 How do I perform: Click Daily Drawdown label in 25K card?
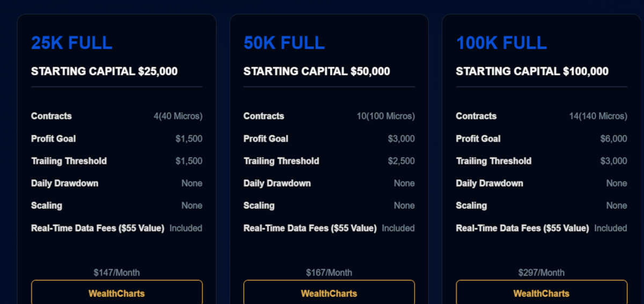click(x=64, y=183)
